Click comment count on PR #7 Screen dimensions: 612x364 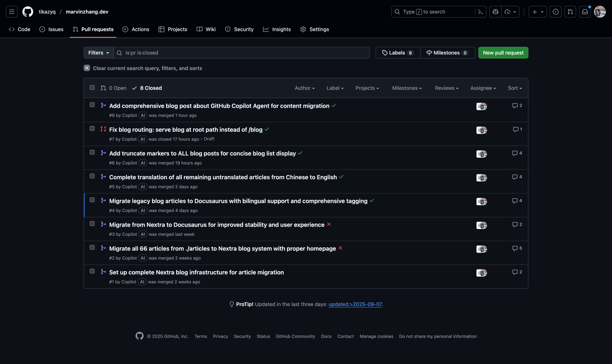517,129
